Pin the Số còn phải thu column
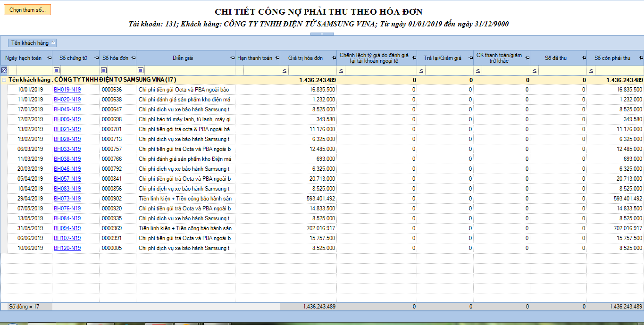The height and width of the screenshot is (325, 644). (x=640, y=58)
